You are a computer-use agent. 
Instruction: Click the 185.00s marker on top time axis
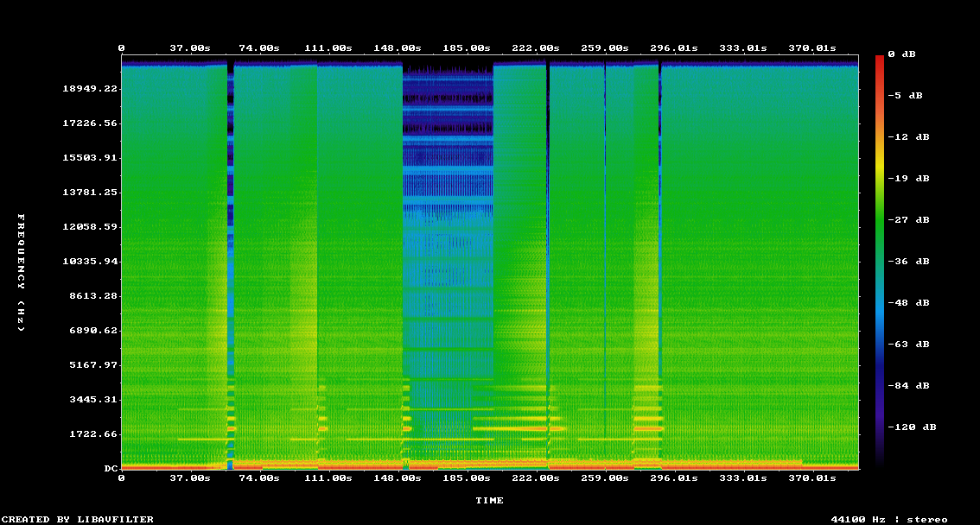(467, 48)
